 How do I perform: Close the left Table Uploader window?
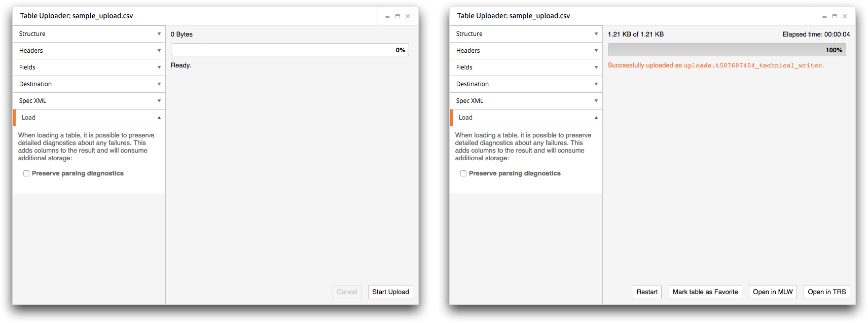tap(408, 16)
